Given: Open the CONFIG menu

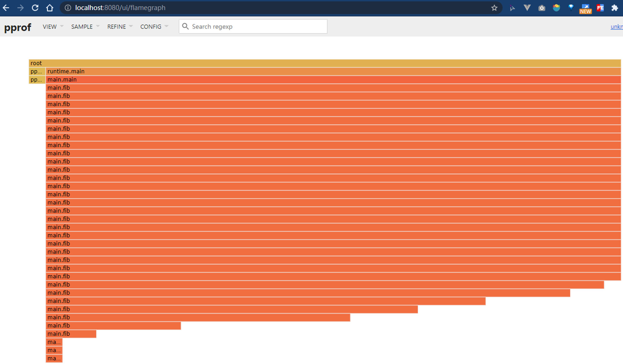Looking at the screenshot, I should click(x=154, y=26).
